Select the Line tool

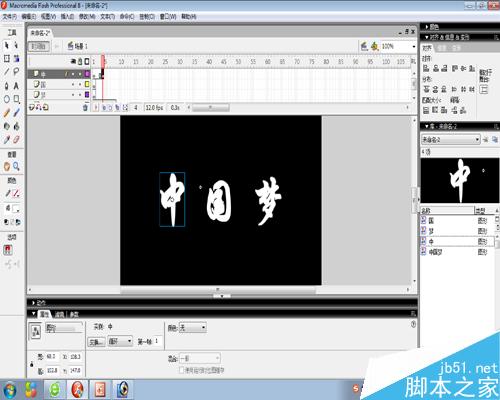click(x=7, y=72)
